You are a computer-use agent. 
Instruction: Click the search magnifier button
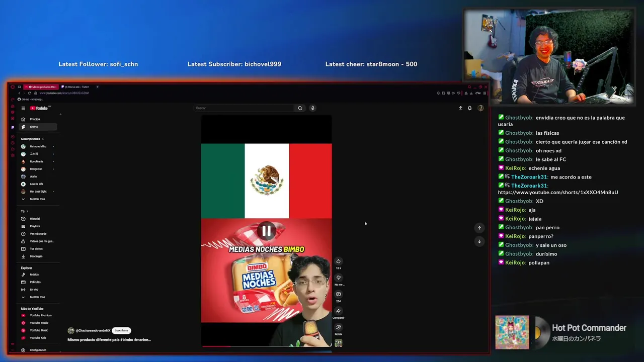[x=300, y=108]
